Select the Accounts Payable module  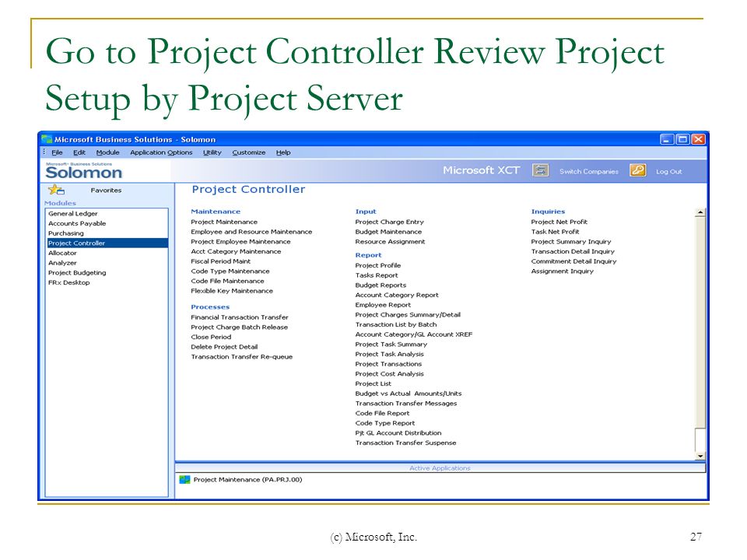pyautogui.click(x=77, y=223)
